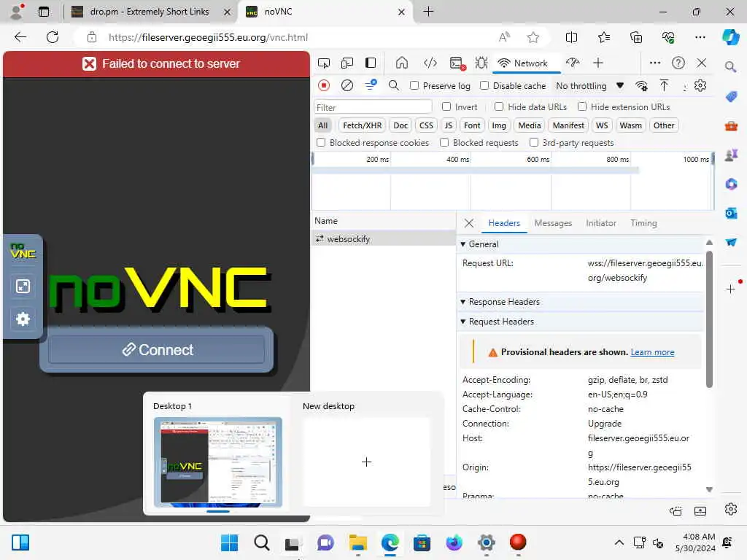The height and width of the screenshot is (560, 747).
Task: Check Hide data URLs
Action: (x=499, y=106)
